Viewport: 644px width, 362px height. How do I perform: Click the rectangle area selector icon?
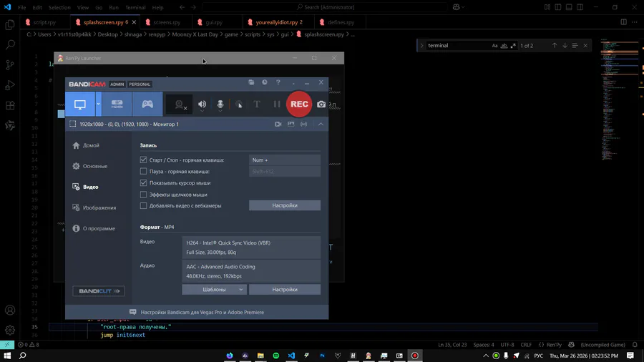[73, 124]
